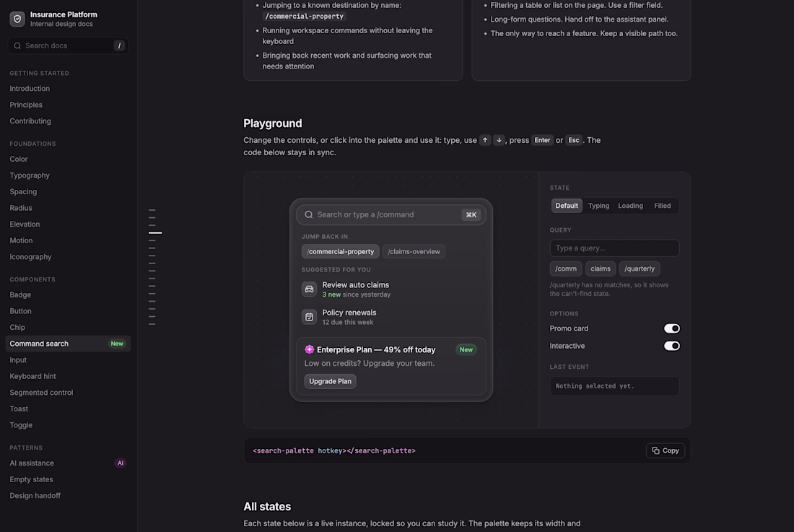Open the Typography page
The height and width of the screenshot is (532, 794).
(30, 175)
